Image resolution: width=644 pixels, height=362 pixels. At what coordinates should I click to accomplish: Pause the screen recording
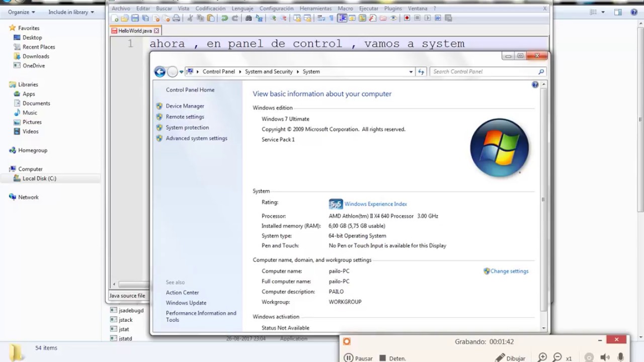(358, 358)
